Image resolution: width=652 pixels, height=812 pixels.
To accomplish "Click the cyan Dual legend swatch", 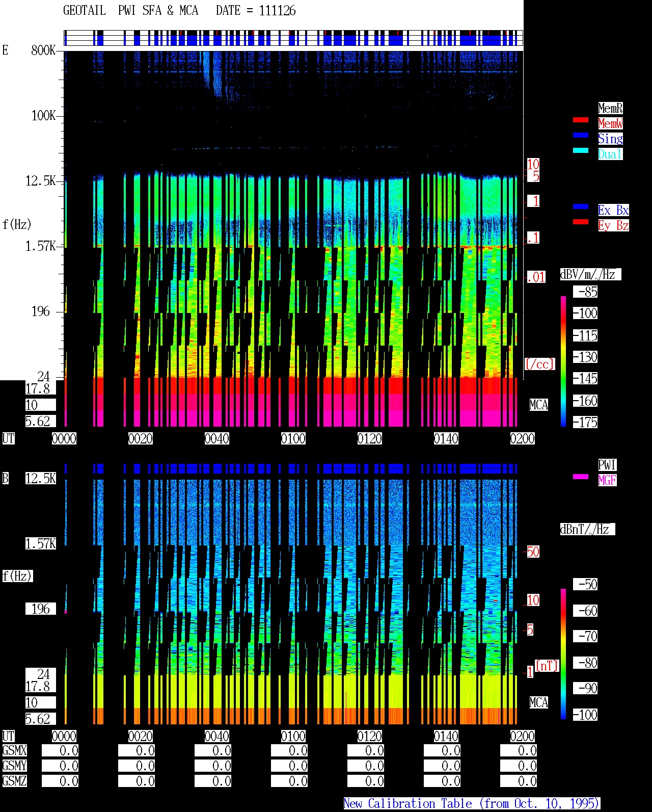I will click(580, 151).
